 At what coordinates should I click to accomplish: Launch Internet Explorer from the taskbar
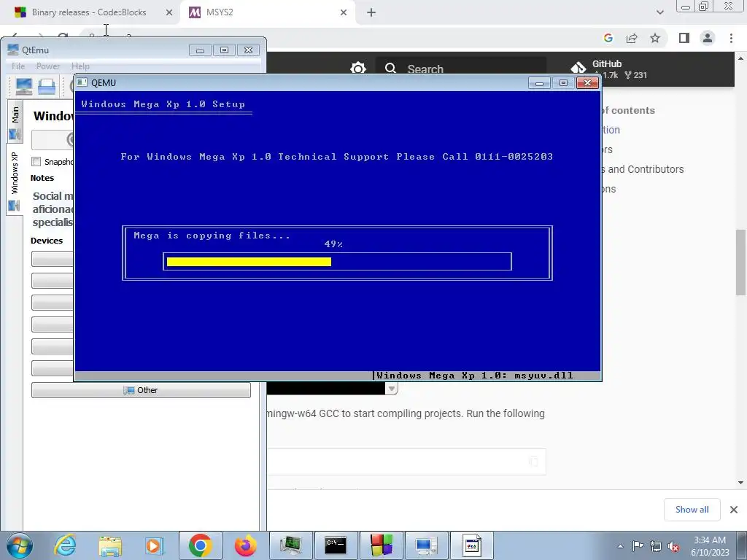coord(65,545)
